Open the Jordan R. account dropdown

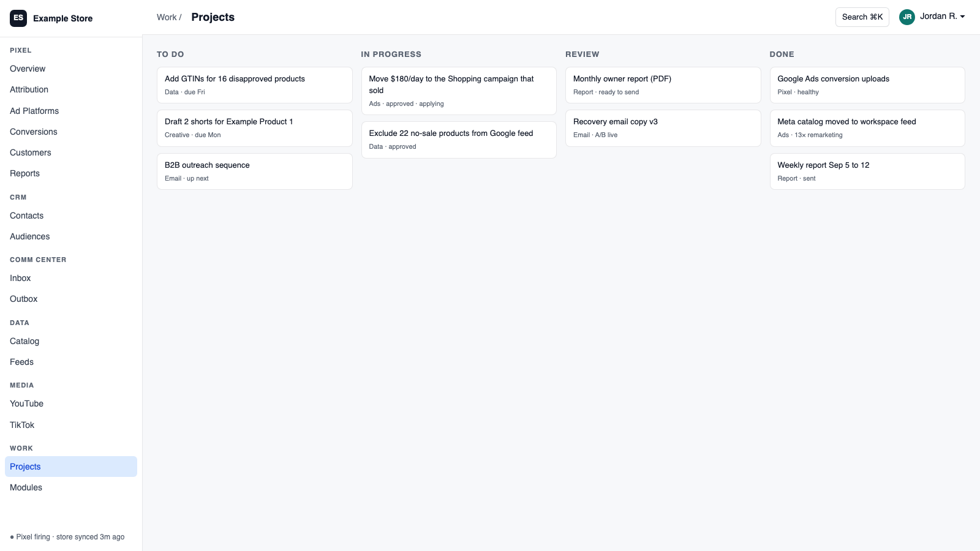tap(932, 17)
